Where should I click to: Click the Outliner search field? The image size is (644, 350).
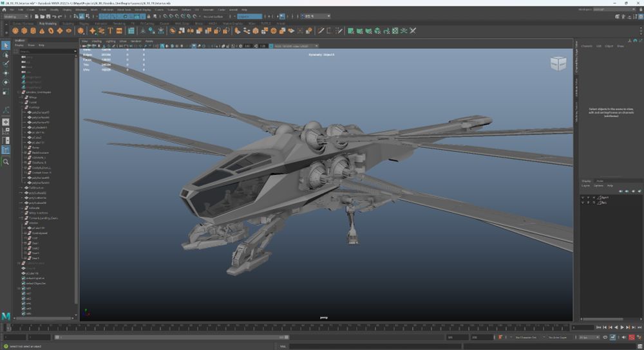coord(45,51)
